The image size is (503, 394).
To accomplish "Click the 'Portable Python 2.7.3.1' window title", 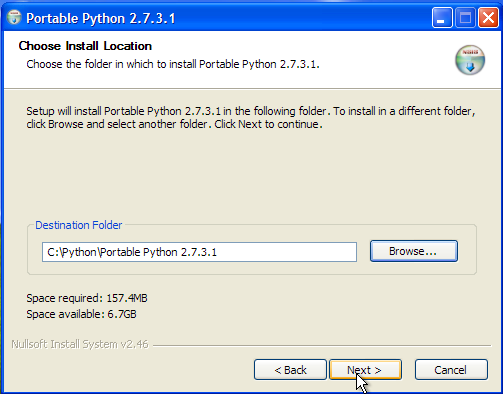I will click(101, 18).
